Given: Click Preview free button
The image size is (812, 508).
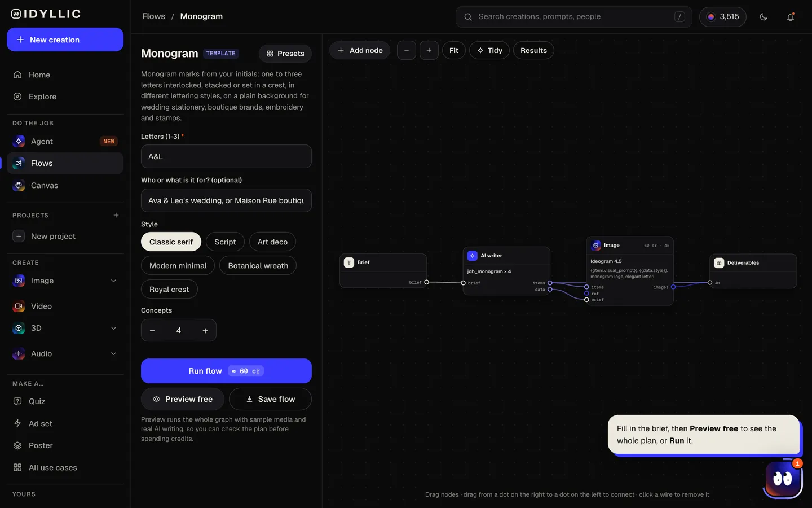Looking at the screenshot, I should (x=183, y=399).
